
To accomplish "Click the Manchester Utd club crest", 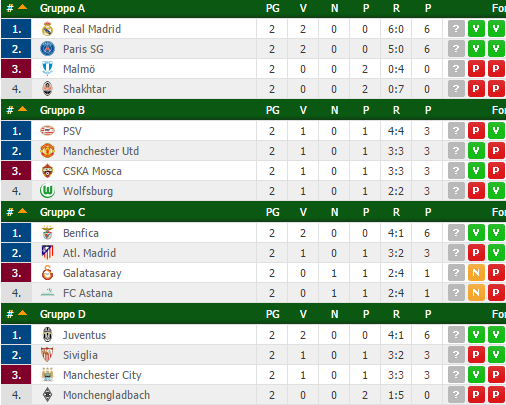I will [47, 151].
